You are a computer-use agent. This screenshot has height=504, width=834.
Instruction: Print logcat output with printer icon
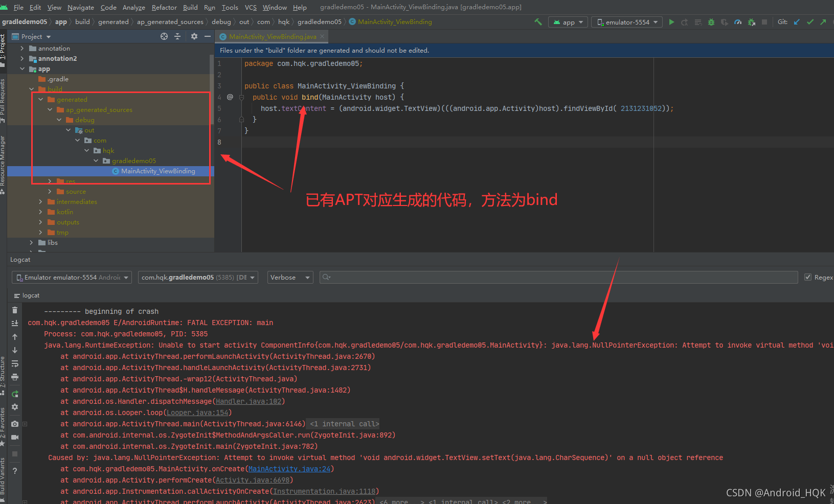point(15,377)
